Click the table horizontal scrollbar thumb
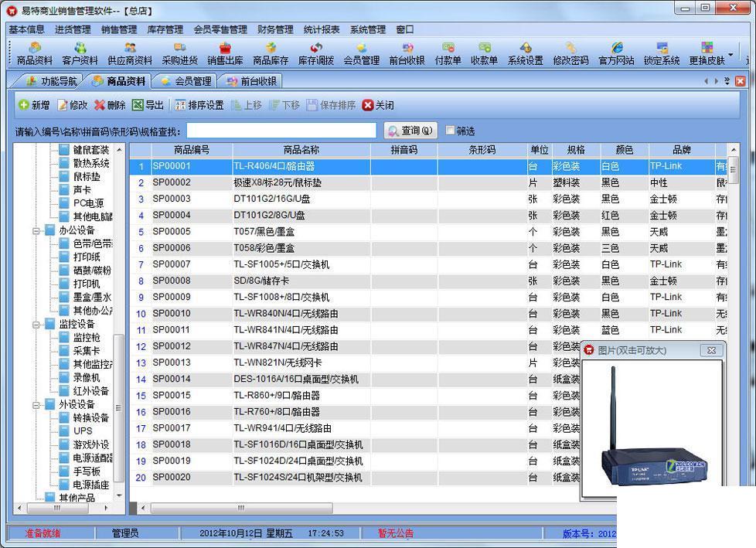The height and width of the screenshot is (548, 756). click(241, 508)
